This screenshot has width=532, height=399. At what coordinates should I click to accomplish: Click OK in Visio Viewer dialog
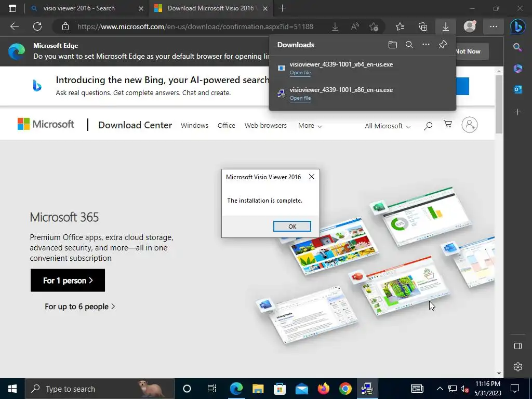[292, 227]
